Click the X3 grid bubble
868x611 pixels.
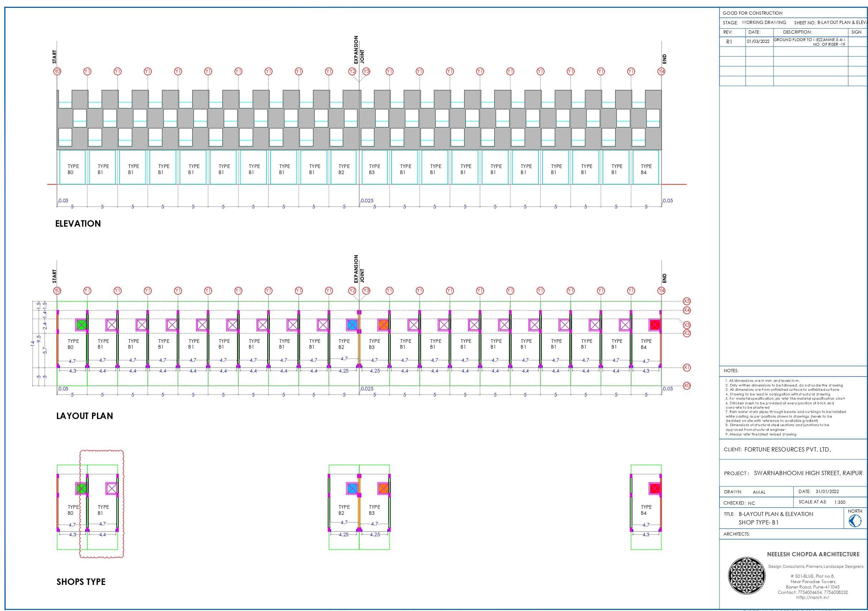pos(687,325)
